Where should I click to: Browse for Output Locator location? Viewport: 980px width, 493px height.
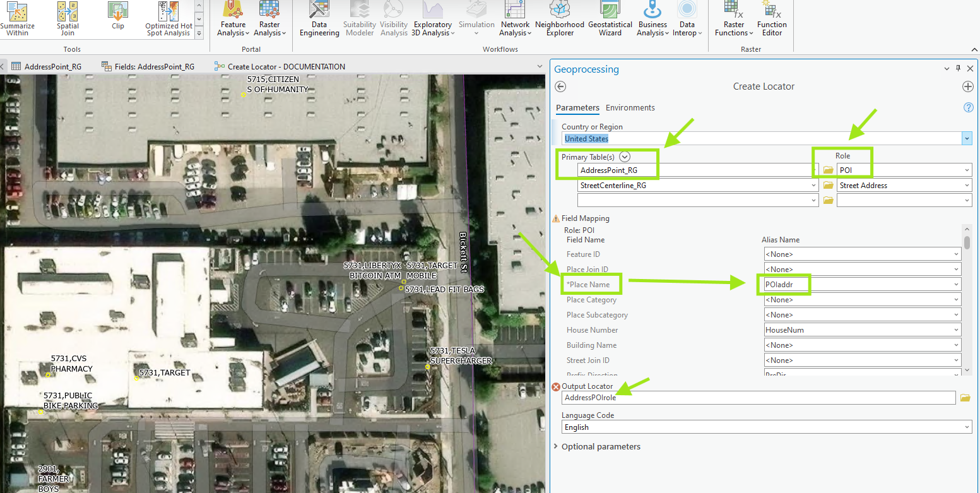[965, 398]
